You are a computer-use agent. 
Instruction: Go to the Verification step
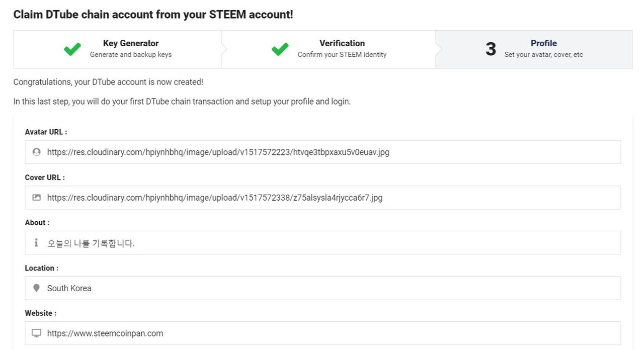click(342, 49)
